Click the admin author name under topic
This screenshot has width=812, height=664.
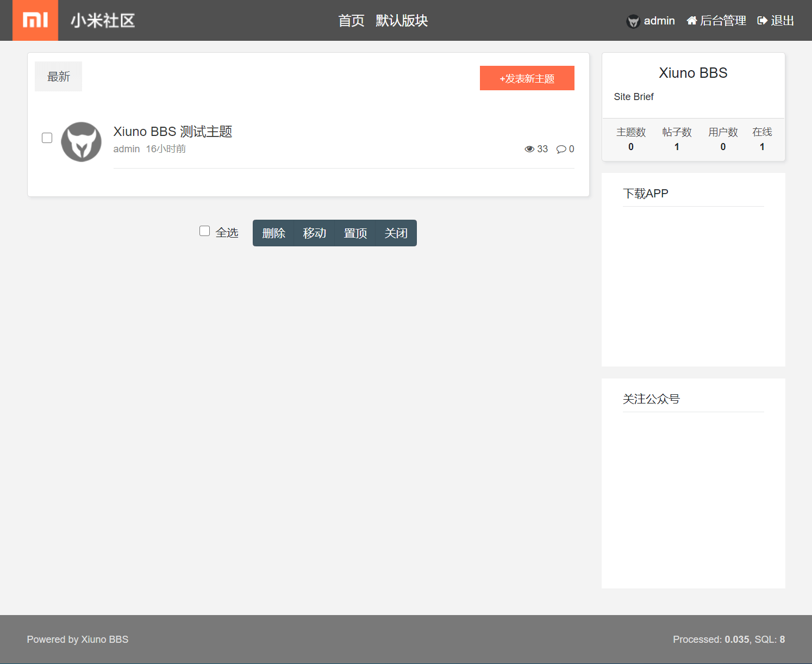tap(127, 149)
